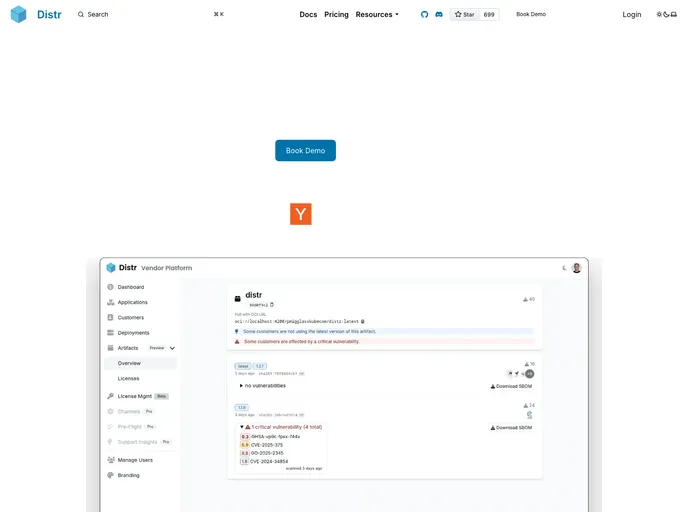This screenshot has width=688, height=512.
Task: Click the Branding palette icon
Action: click(110, 475)
